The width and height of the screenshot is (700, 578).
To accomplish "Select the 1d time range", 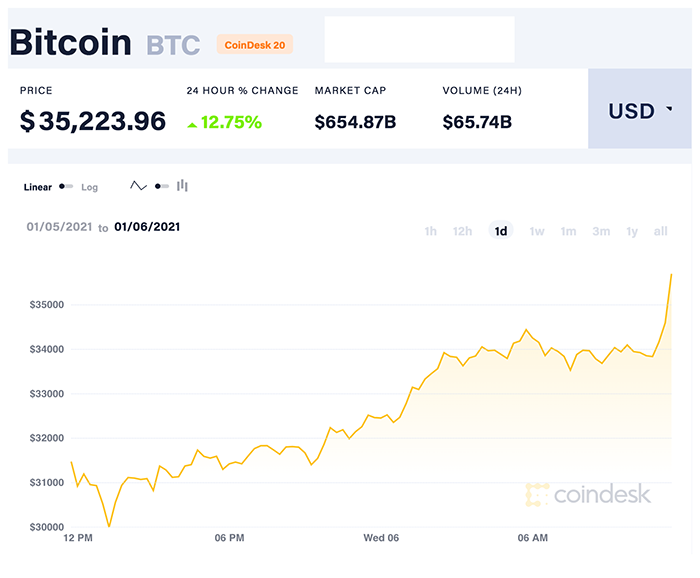I will 501,231.
